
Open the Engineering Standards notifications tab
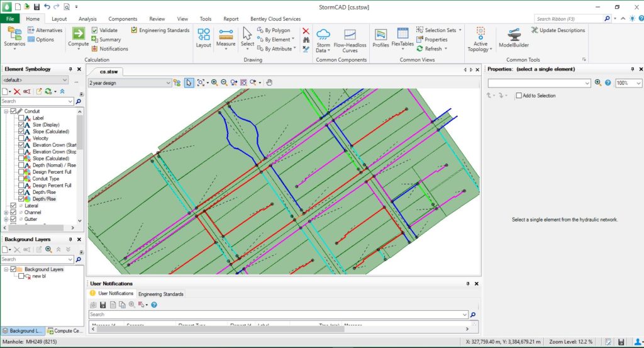pyautogui.click(x=161, y=294)
